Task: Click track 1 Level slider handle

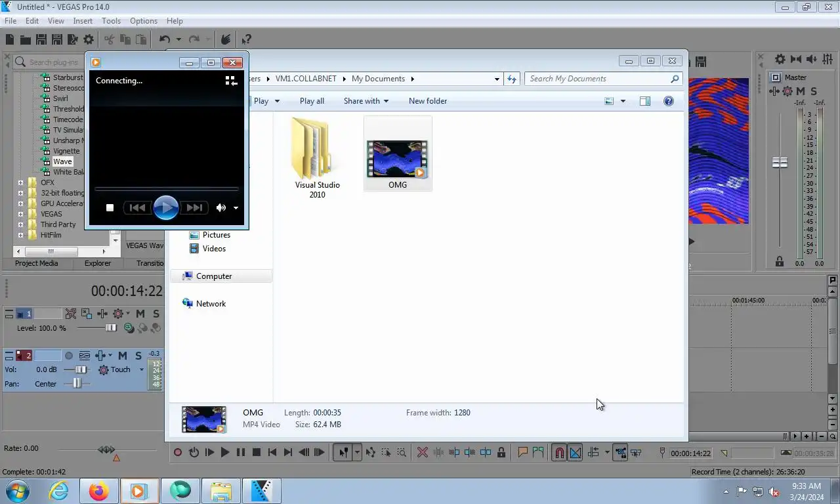Action: tap(111, 328)
